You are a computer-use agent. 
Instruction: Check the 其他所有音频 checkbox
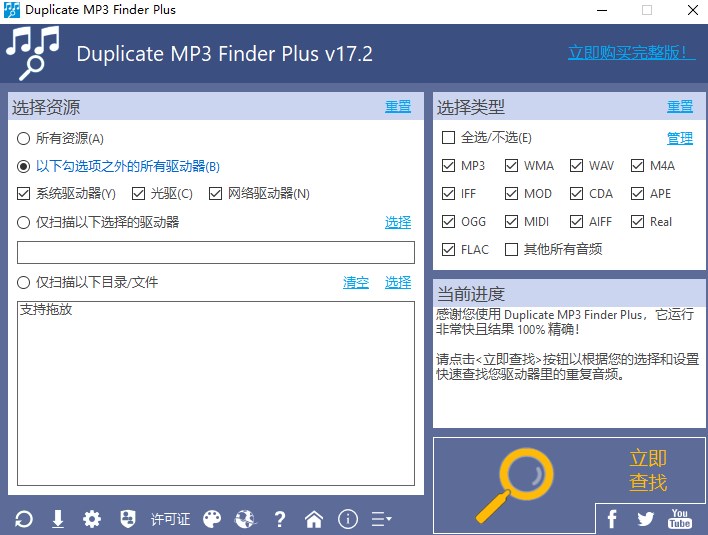pos(511,250)
